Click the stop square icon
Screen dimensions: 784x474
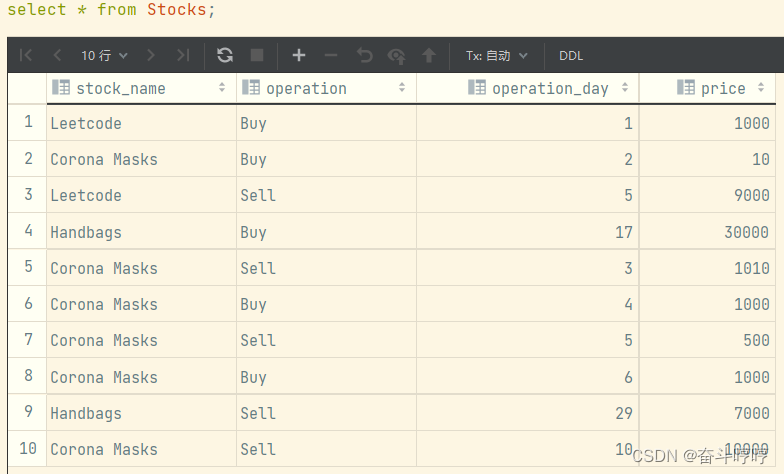257,55
